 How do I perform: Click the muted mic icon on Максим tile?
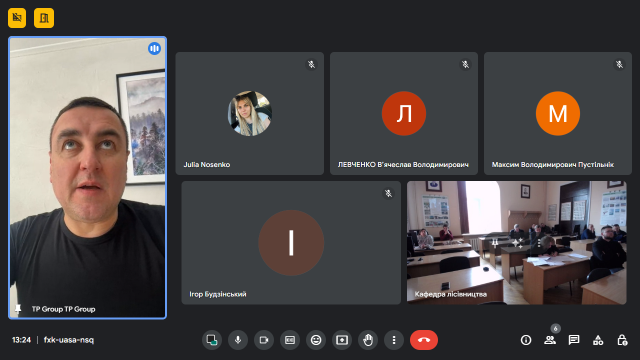click(x=619, y=64)
